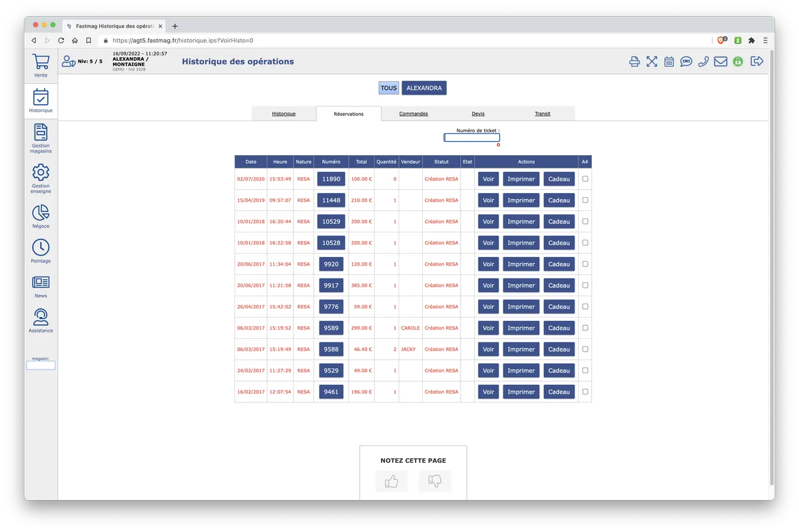Open the Pointage clock icon

[41, 247]
